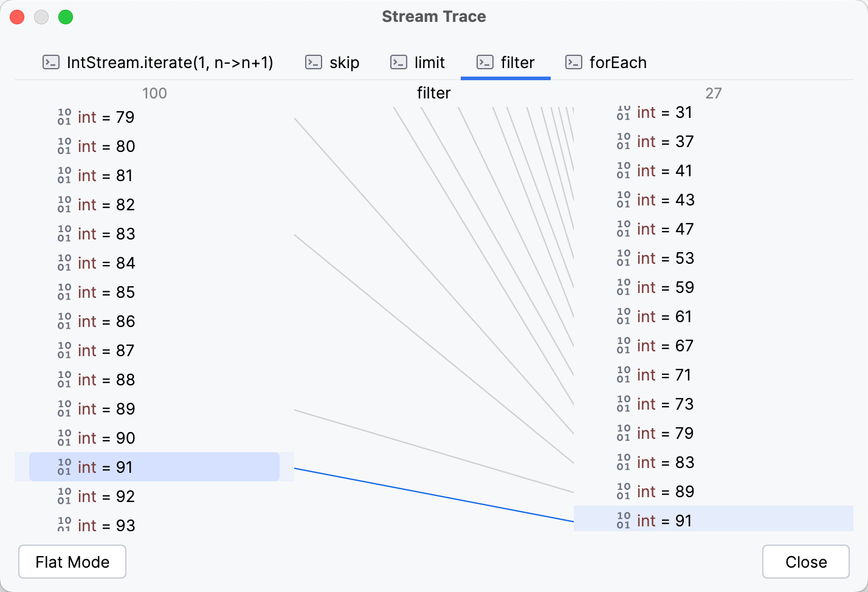Click the green zoom button of the window
This screenshot has width=868, height=592.
tap(66, 17)
